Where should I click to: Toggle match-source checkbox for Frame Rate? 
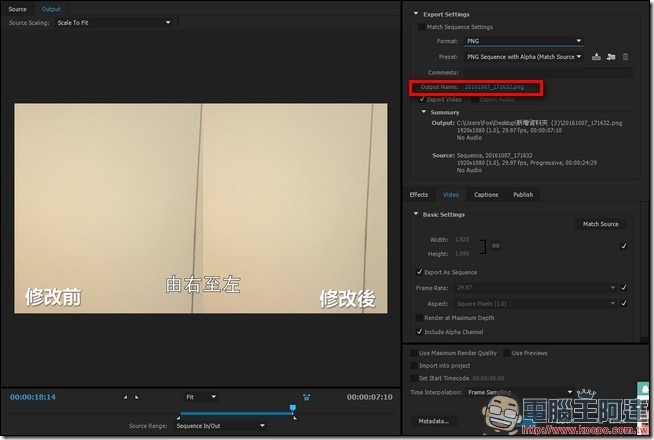(x=624, y=287)
